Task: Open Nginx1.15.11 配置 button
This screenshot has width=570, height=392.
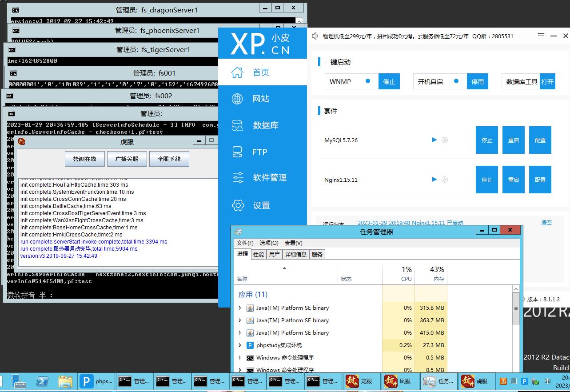Action: [540, 180]
